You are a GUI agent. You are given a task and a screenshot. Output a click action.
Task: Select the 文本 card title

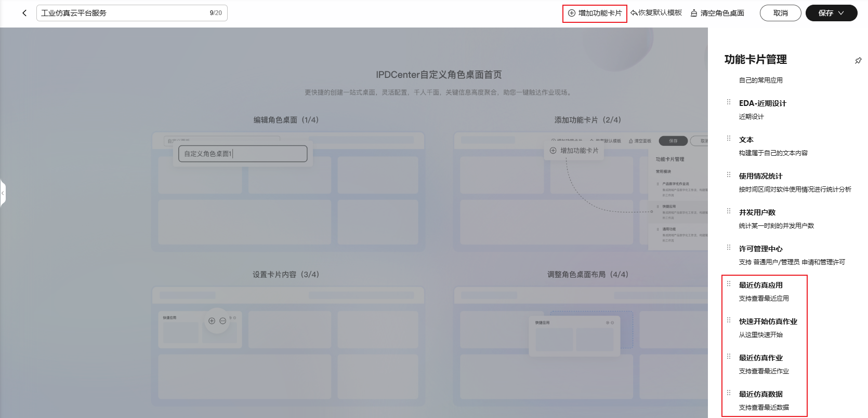click(x=746, y=140)
